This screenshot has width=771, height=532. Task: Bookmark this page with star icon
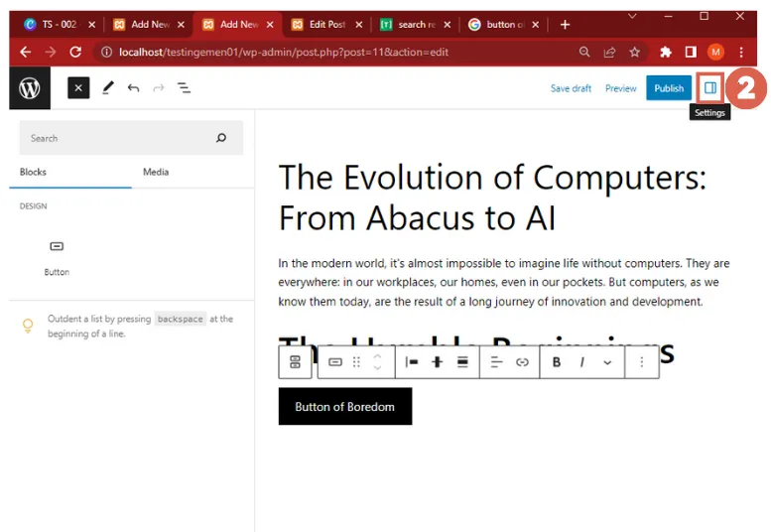tap(635, 52)
